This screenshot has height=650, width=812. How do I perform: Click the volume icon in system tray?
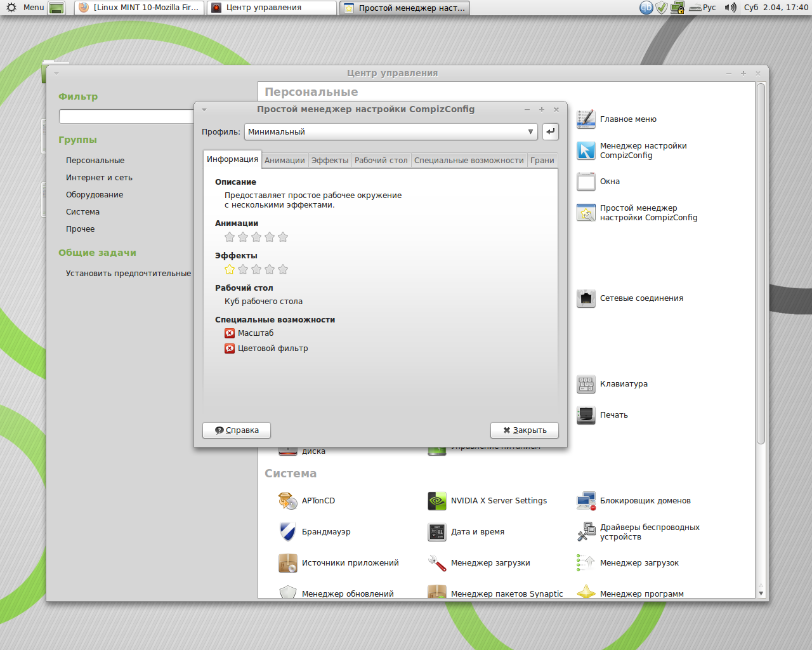(x=731, y=8)
